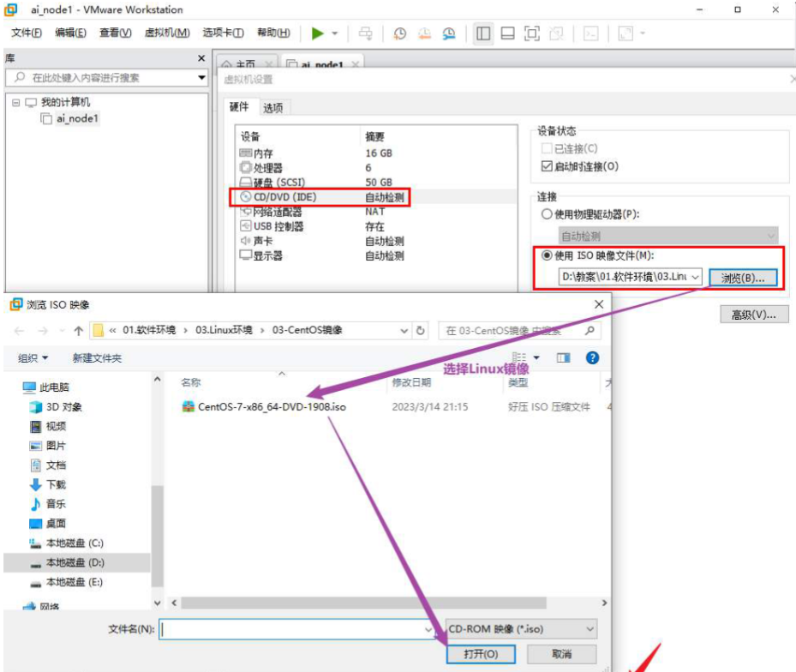Viewport: 796px width, 672px height.
Task: Toggle the 启动时连接(O) checkbox
Action: click(x=547, y=166)
